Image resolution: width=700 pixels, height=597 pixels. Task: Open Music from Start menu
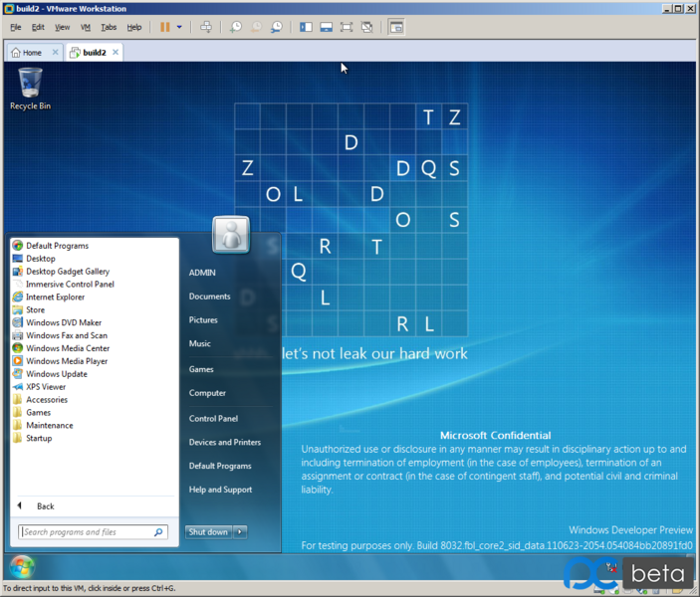tap(199, 343)
